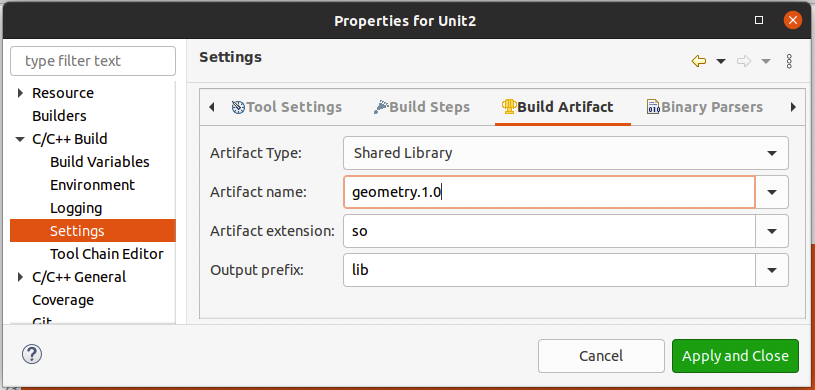Select C/C++ General in the tree
Viewport: 815px width, 390px height.
[79, 277]
